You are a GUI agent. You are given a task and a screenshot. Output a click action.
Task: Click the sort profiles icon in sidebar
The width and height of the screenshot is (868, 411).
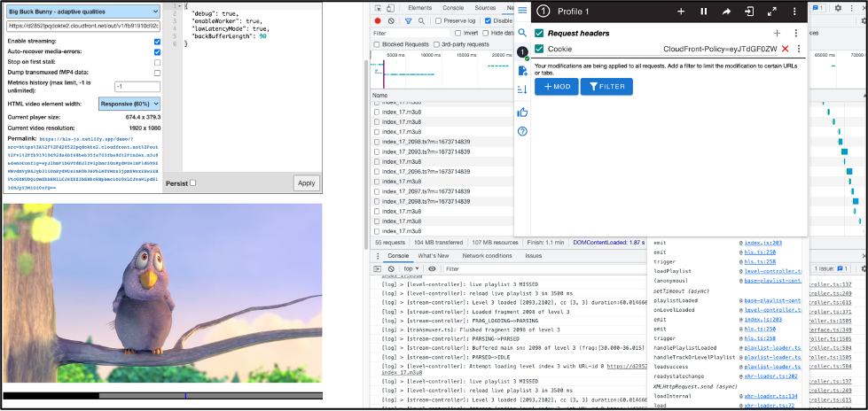click(x=522, y=89)
